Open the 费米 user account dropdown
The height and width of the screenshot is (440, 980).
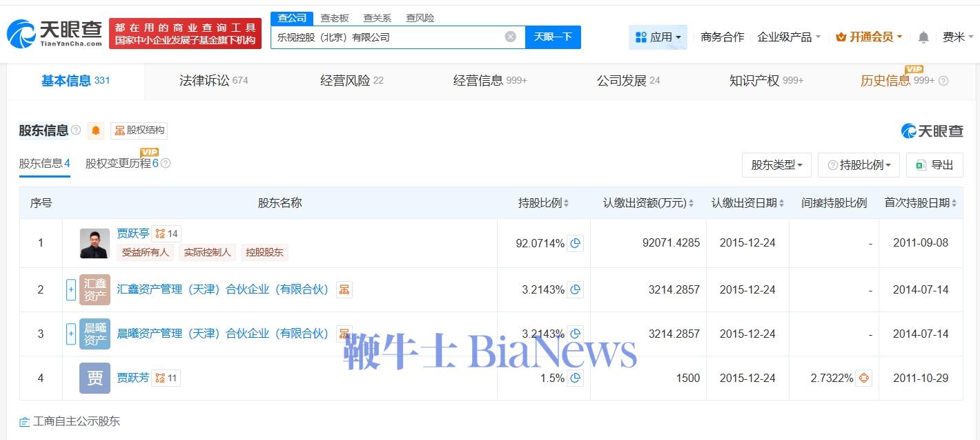pos(958,37)
